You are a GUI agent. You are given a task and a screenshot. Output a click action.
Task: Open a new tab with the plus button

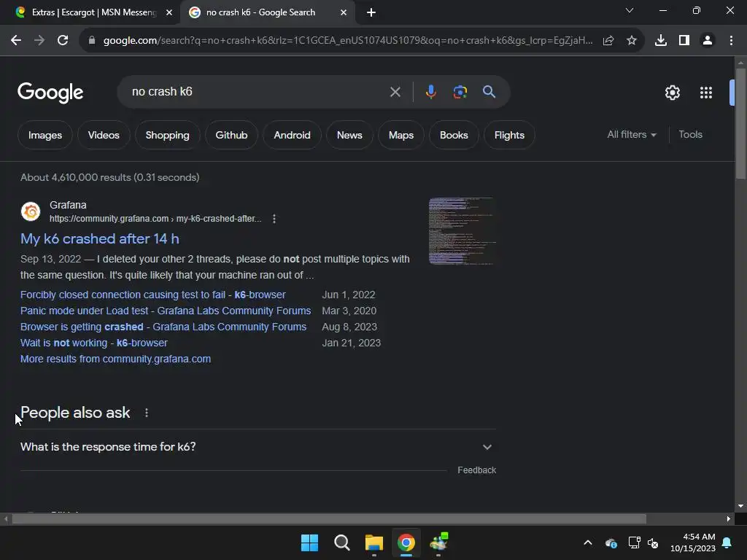click(x=371, y=13)
